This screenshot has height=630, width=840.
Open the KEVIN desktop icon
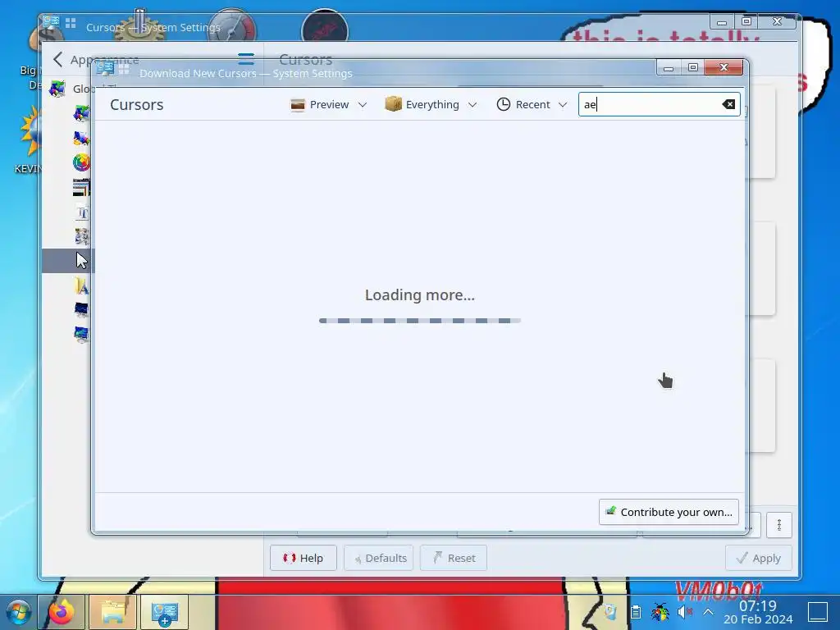pos(30,140)
